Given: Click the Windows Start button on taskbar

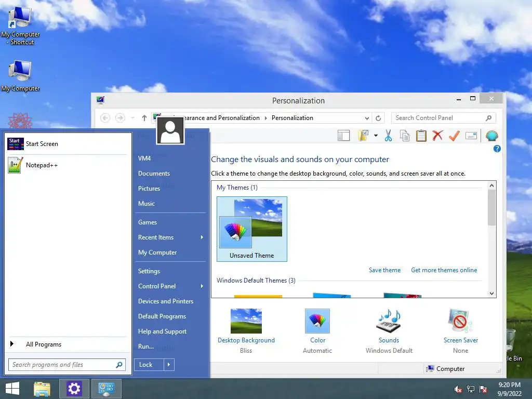Looking at the screenshot, I should 12,389.
